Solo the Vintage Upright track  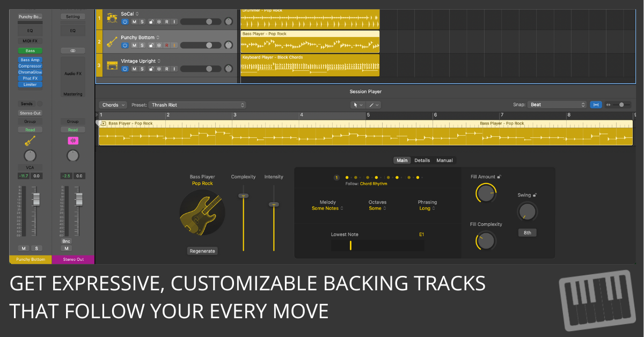pyautogui.click(x=142, y=69)
